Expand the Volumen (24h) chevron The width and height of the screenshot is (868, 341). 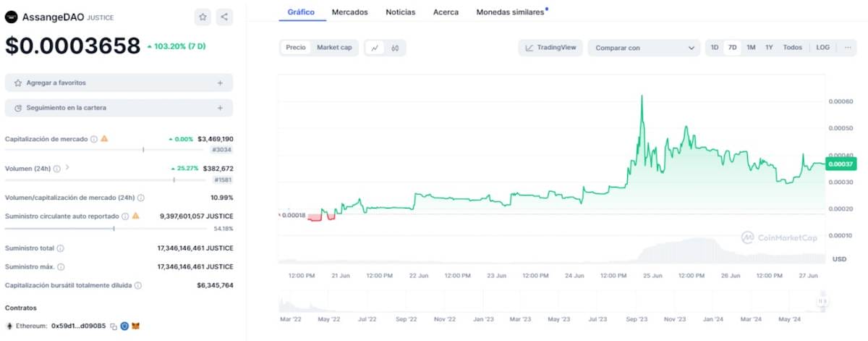pyautogui.click(x=67, y=168)
